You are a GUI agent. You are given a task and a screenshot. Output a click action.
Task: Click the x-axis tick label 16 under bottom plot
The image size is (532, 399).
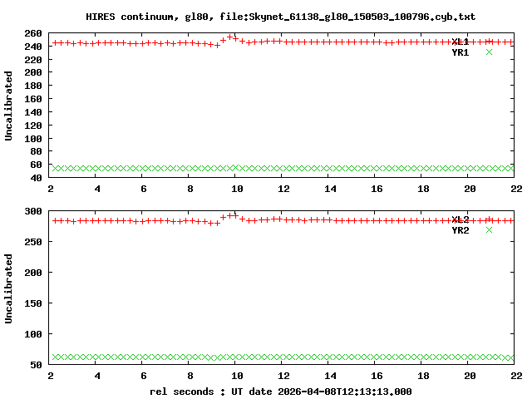pyautogui.click(x=377, y=376)
